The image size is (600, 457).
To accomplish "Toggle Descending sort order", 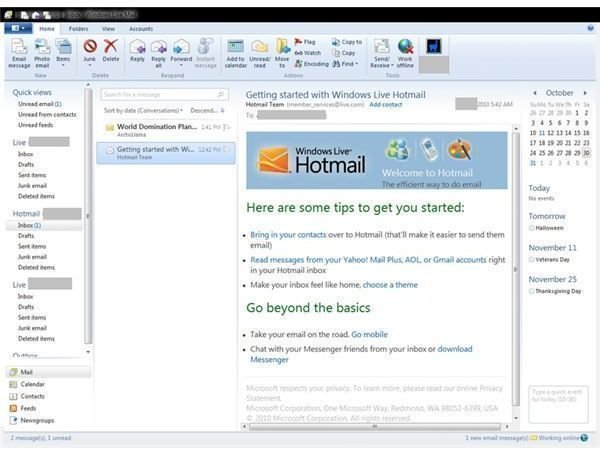I will (207, 111).
